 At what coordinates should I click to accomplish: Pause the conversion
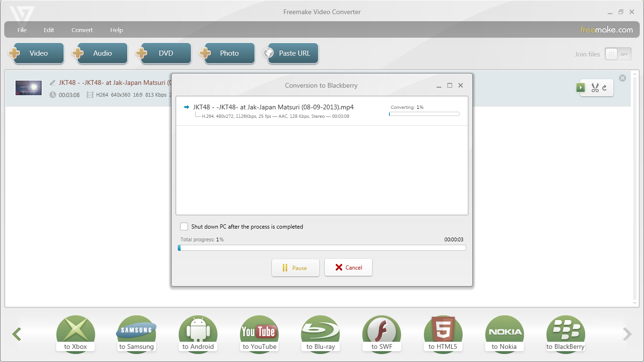296,268
